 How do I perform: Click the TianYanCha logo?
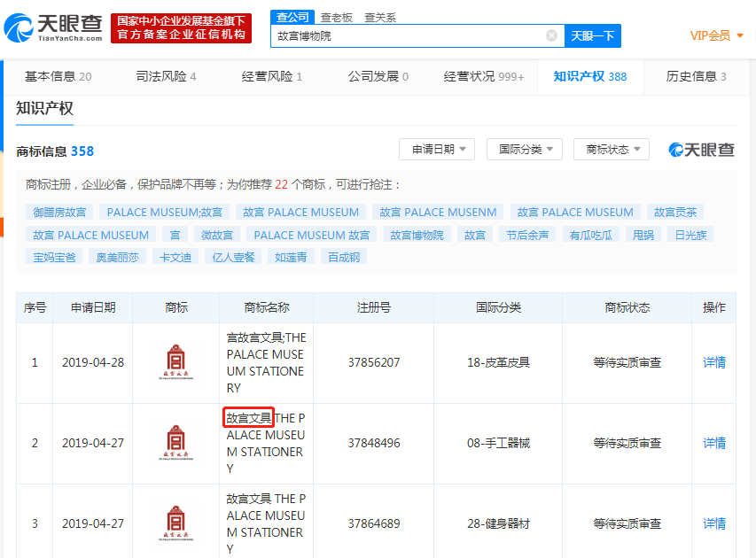(53, 28)
